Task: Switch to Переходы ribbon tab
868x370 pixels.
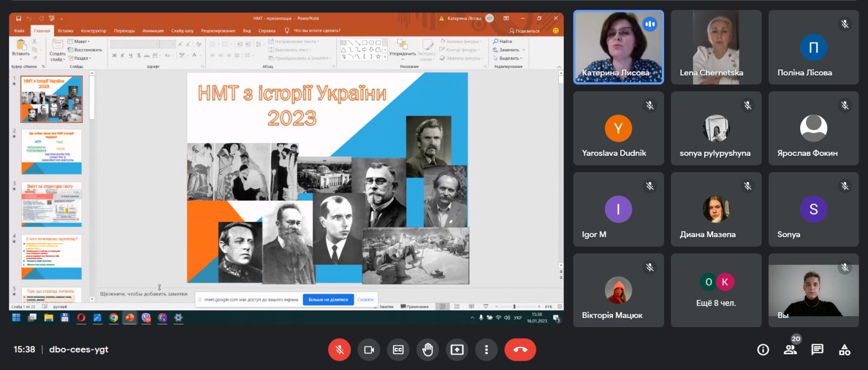Action: tap(124, 31)
